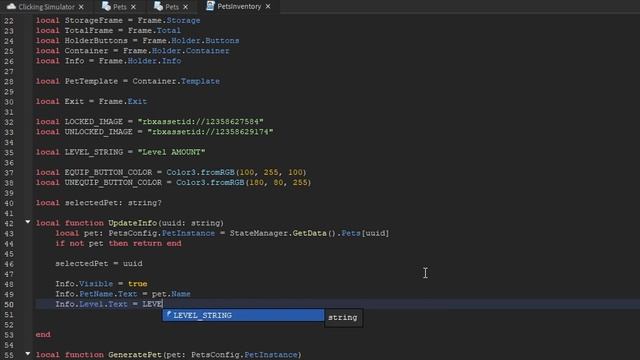Viewport: 640px width, 360px height.
Task: Click "UNLOCKED_IMAGE" on line 33
Action: 98,132
